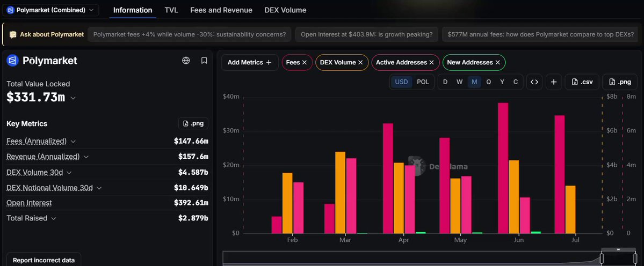Toggle cumulative (C) chart mode
The image size is (644, 266).
tap(516, 82)
